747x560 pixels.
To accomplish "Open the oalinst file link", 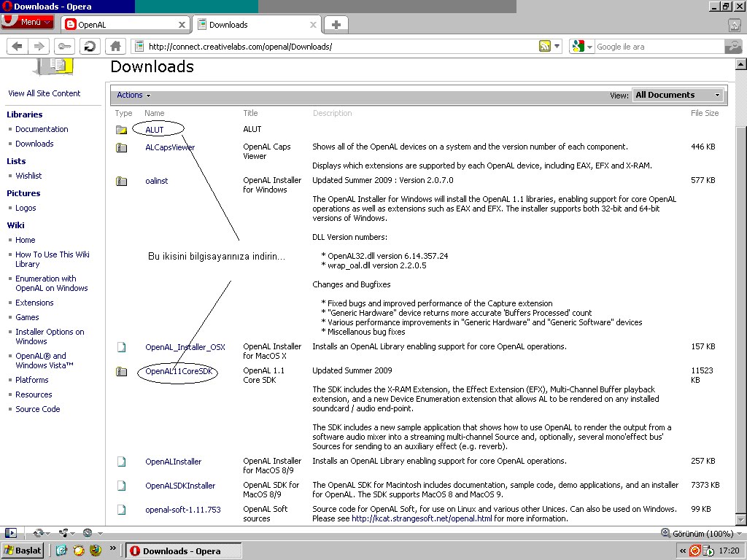I will [x=157, y=181].
